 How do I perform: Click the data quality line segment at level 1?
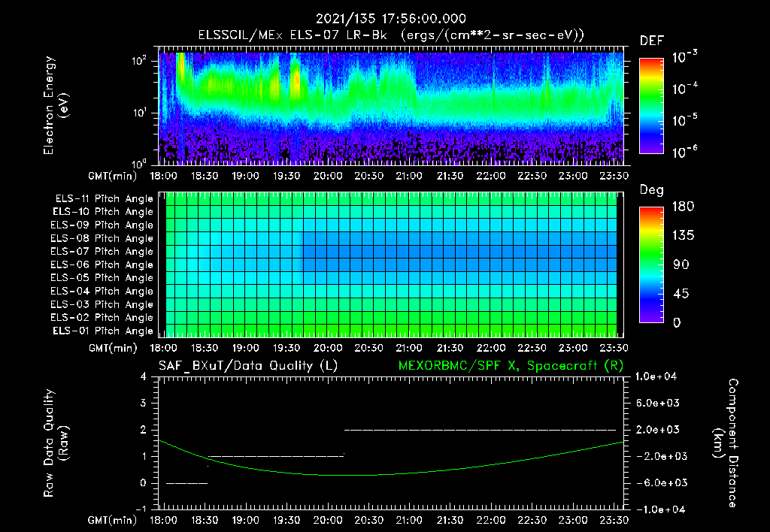coord(276,456)
